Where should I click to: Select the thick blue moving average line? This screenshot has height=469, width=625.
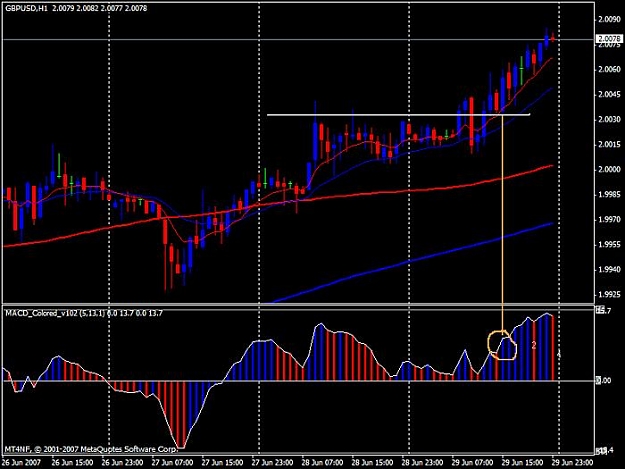[411, 261]
